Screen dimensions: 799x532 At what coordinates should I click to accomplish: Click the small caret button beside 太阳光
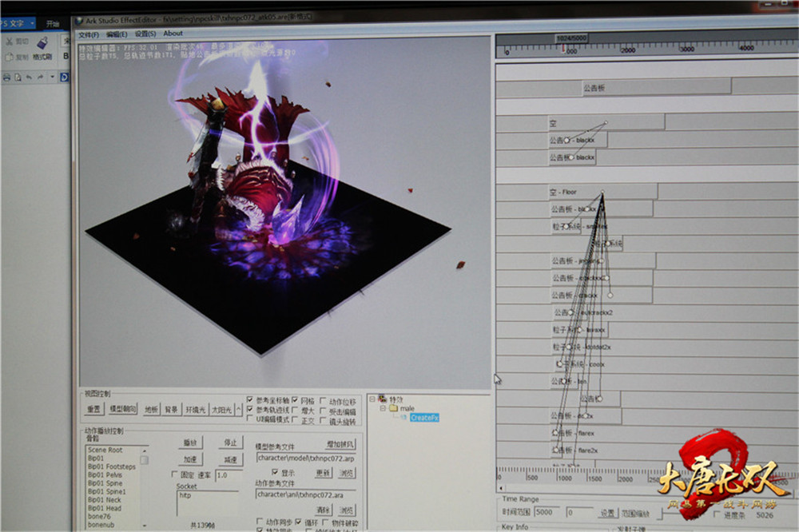(x=238, y=409)
